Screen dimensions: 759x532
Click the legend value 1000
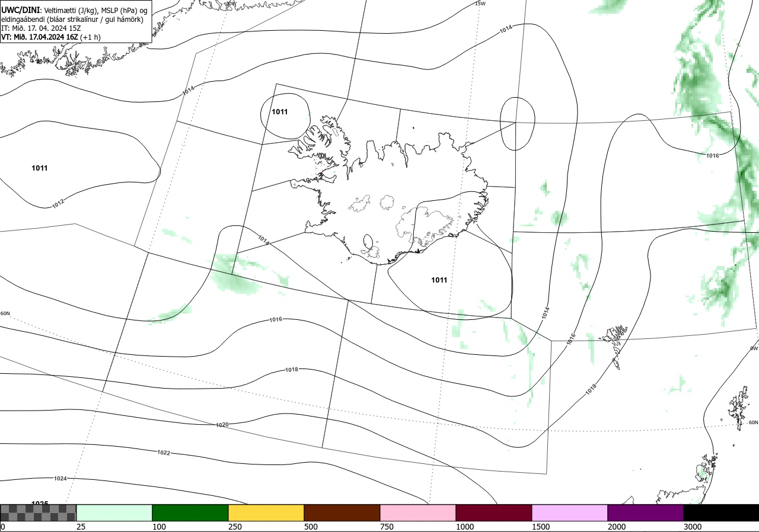[x=465, y=527]
